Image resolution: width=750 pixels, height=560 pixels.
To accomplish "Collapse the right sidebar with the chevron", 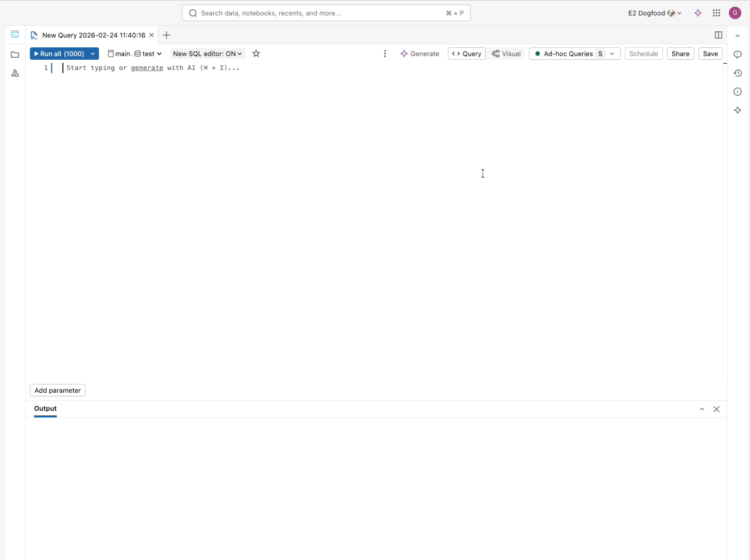I will pyautogui.click(x=738, y=36).
